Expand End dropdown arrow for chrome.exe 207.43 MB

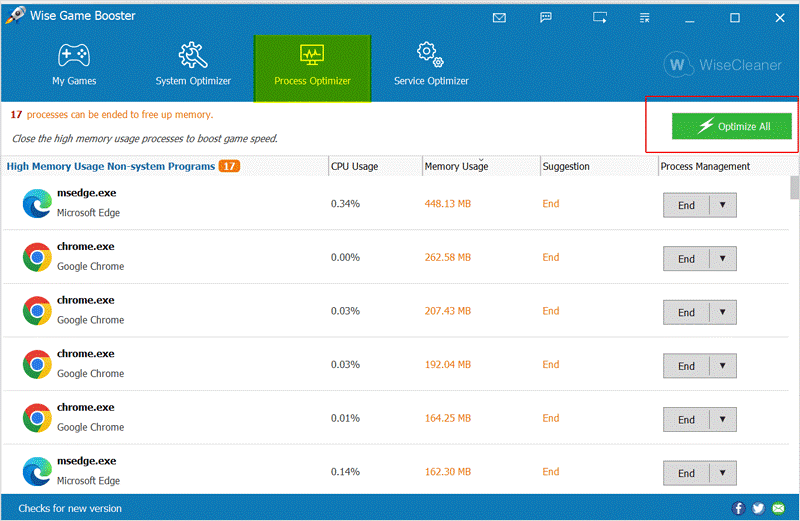pos(722,312)
